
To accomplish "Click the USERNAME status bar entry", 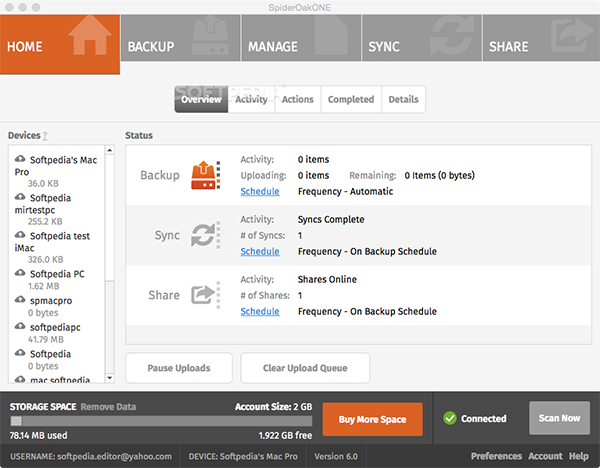I will [91, 456].
